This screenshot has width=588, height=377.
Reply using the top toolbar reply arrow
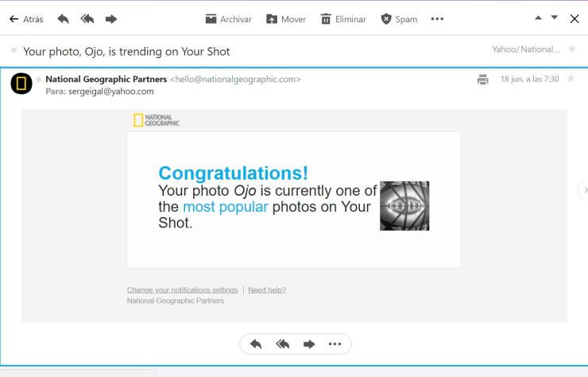(63, 19)
